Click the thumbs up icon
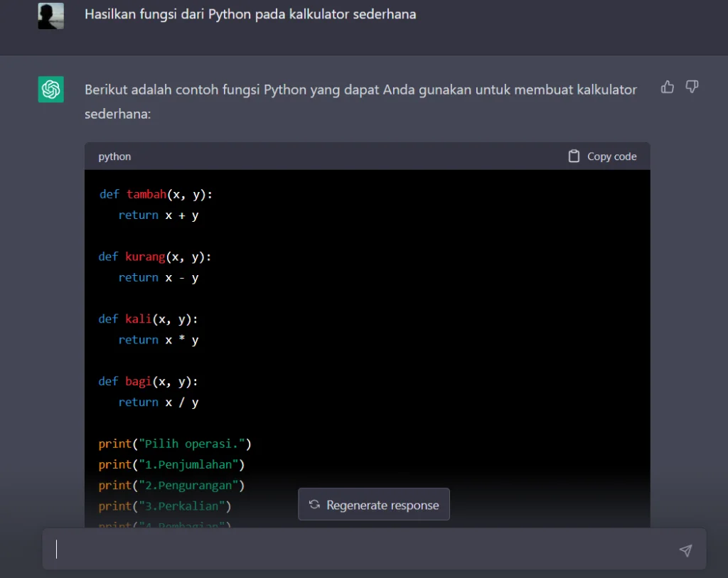728x578 pixels. (x=667, y=87)
